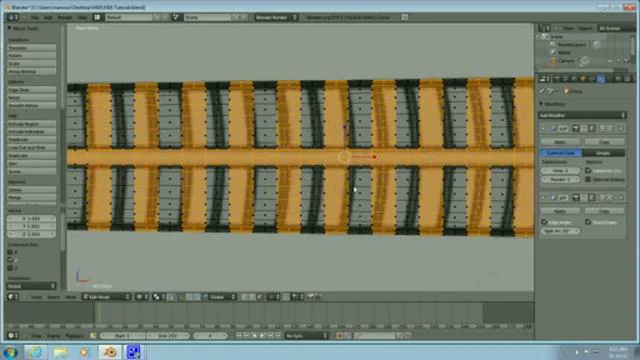This screenshot has width=640, height=360.
Task: Click the Start frame field in timeline
Action: click(x=122, y=336)
